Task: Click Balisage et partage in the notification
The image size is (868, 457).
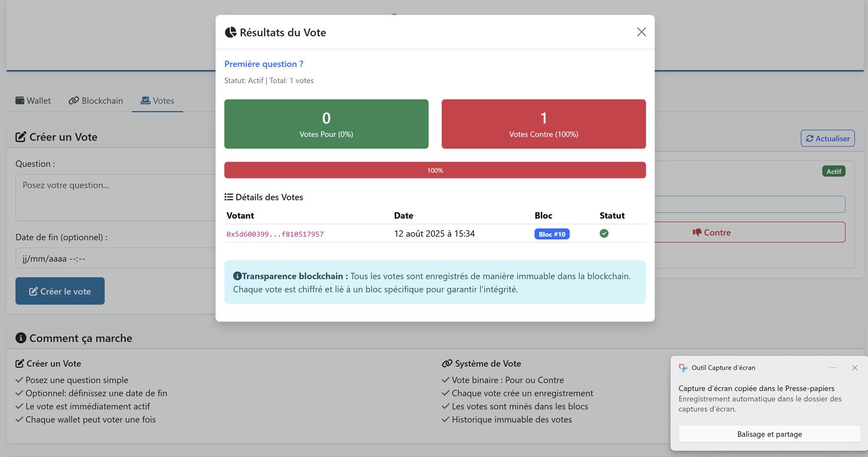Action: click(769, 434)
